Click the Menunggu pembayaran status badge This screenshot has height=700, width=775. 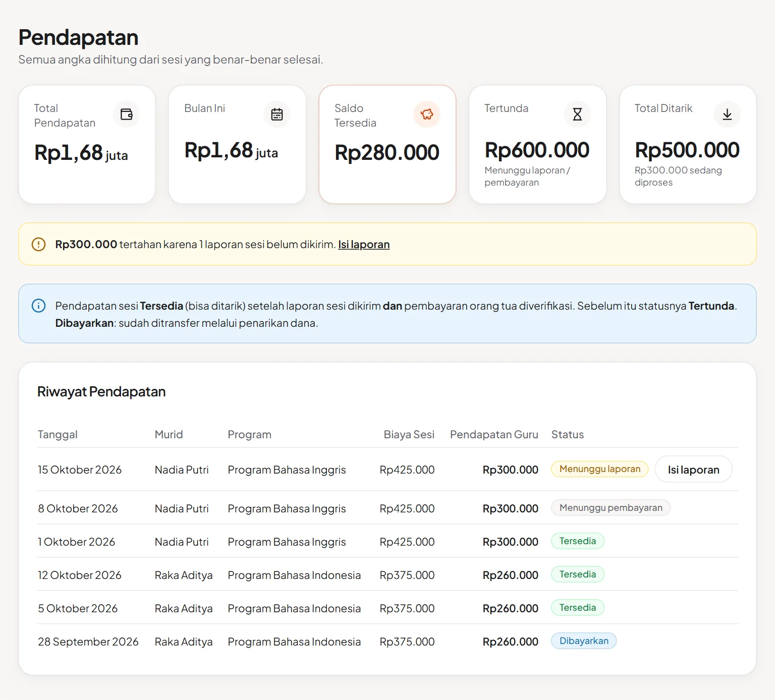(611, 508)
